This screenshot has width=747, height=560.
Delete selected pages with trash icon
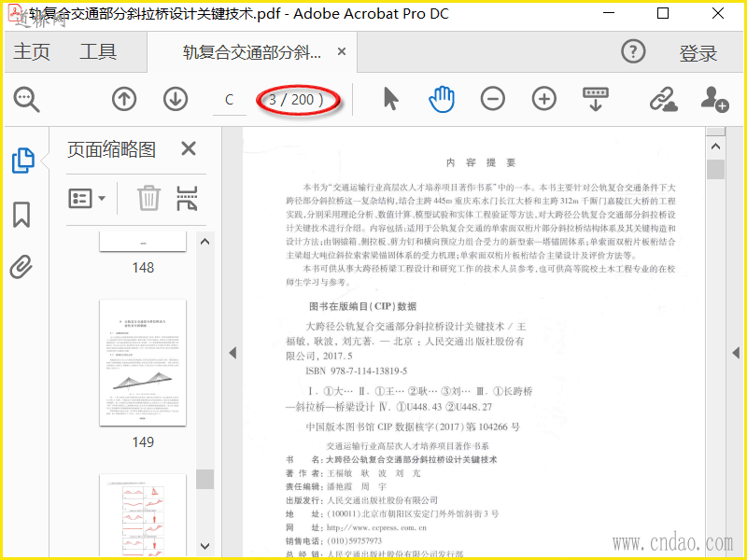(148, 198)
